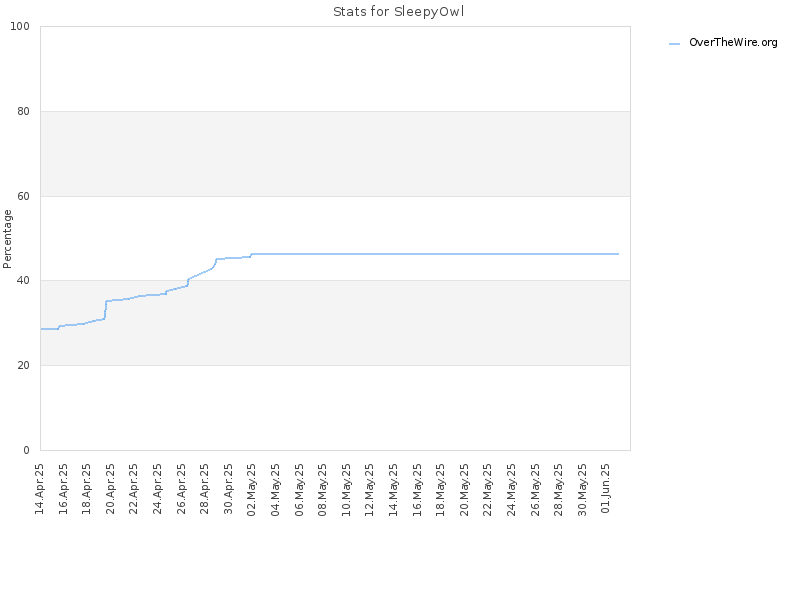Click the 28.Apr.25 x-axis date label

pyautogui.click(x=205, y=489)
